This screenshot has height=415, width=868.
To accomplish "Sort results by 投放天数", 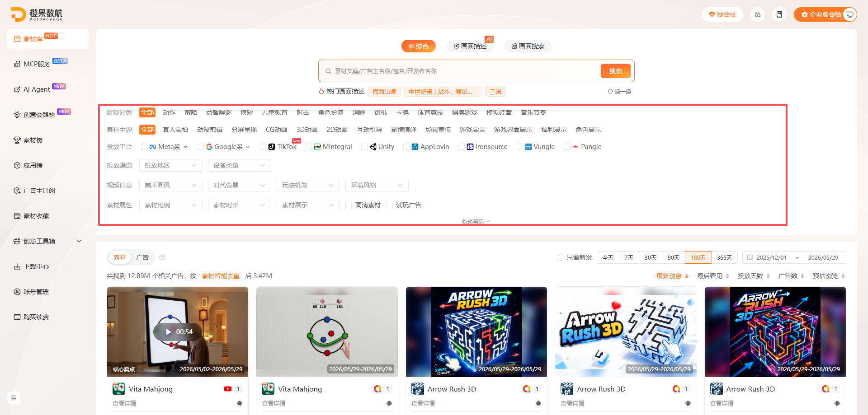I will (754, 276).
